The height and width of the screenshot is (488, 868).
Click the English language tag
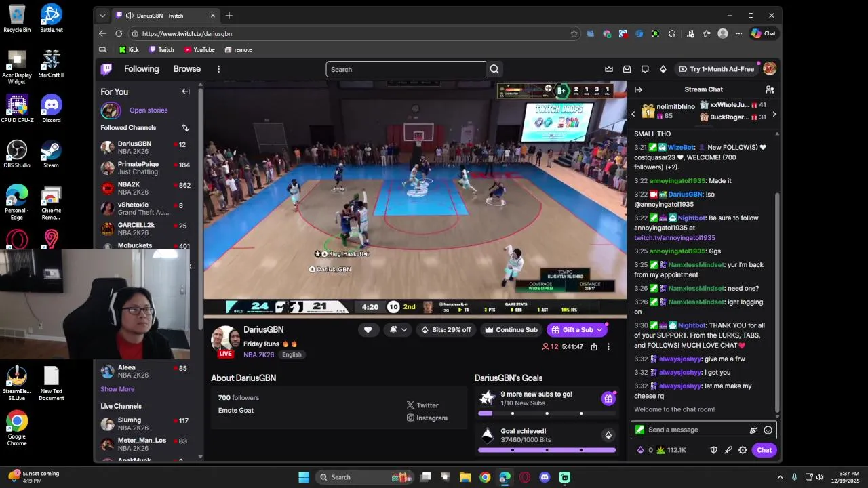[x=292, y=354]
